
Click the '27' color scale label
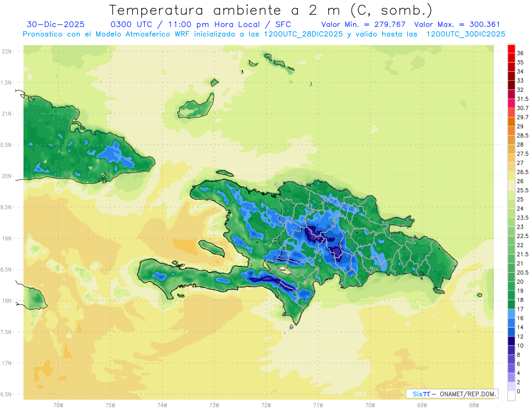click(x=520, y=163)
